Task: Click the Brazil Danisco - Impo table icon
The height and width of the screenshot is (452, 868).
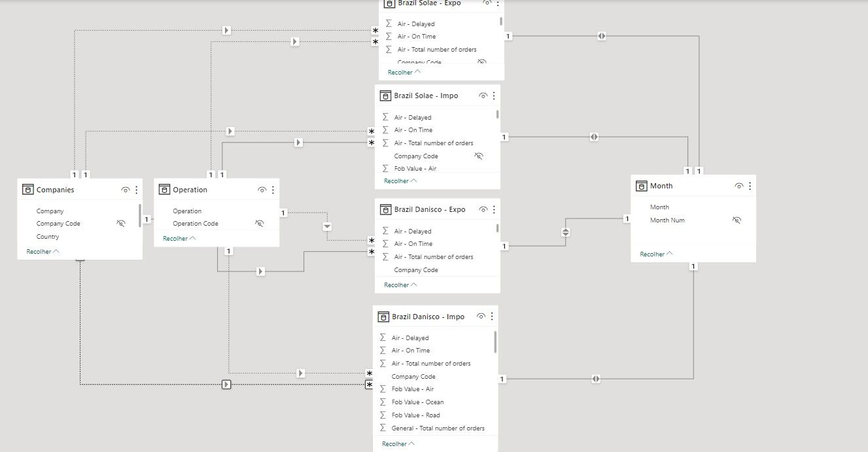Action: (x=383, y=317)
